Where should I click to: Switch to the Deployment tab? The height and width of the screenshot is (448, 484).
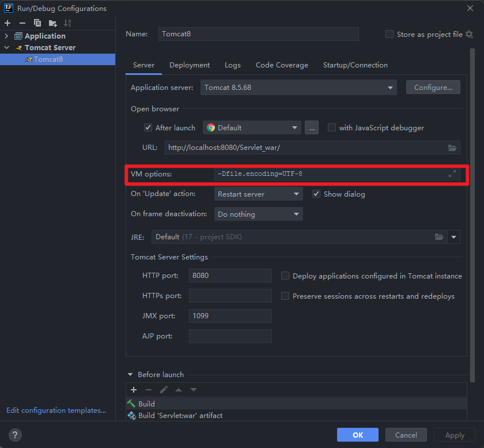pyautogui.click(x=190, y=65)
